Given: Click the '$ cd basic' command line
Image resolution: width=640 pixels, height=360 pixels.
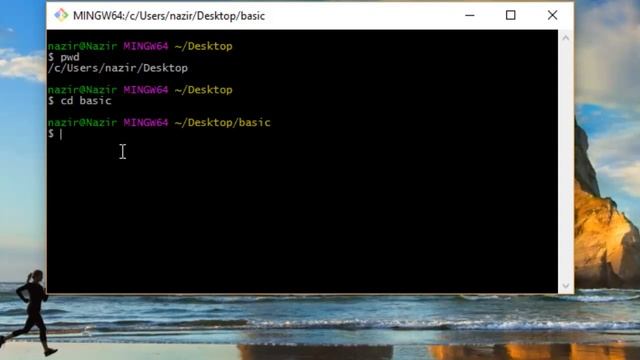Looking at the screenshot, I should (x=80, y=101).
